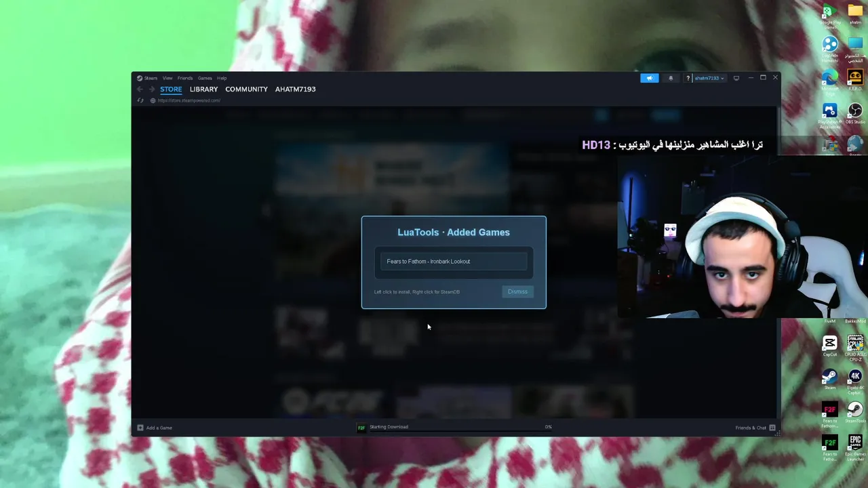
Task: Open Elgato 4K Capture shortcut
Action: pyautogui.click(x=855, y=382)
